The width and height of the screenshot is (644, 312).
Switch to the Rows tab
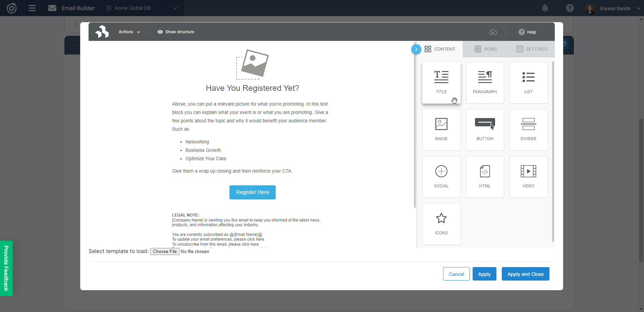486,49
